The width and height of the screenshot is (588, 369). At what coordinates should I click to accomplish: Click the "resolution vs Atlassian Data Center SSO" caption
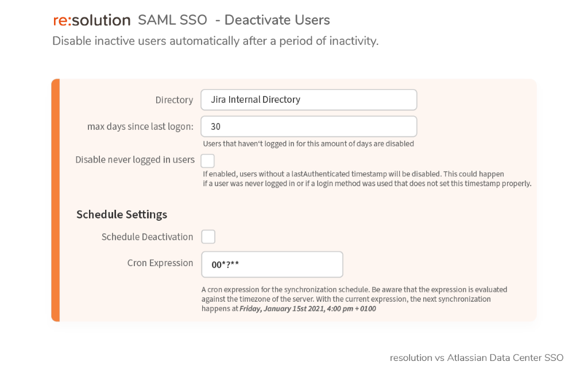pos(477,358)
